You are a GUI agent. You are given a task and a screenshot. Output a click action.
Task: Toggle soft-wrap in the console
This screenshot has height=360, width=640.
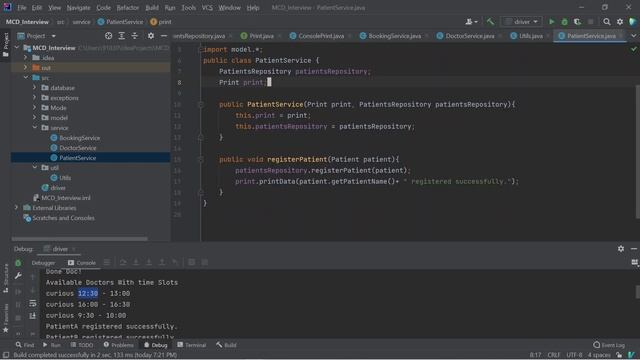pos(33,304)
